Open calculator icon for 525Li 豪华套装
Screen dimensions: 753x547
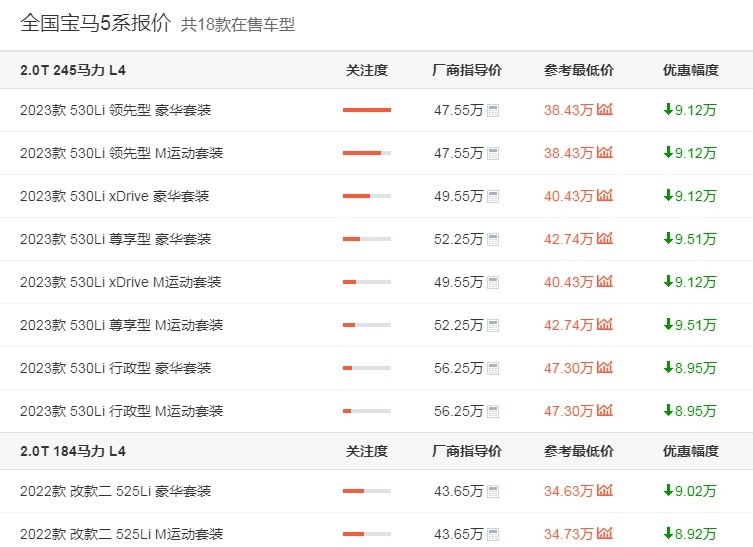[493, 491]
